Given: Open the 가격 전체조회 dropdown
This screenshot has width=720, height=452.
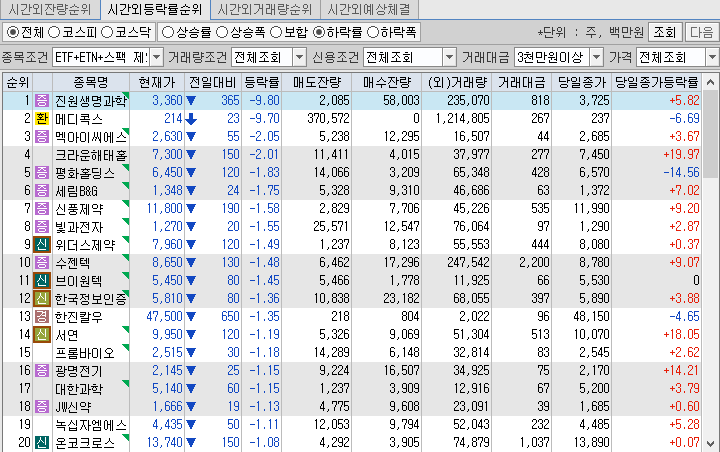Looking at the screenshot, I should coord(712,57).
